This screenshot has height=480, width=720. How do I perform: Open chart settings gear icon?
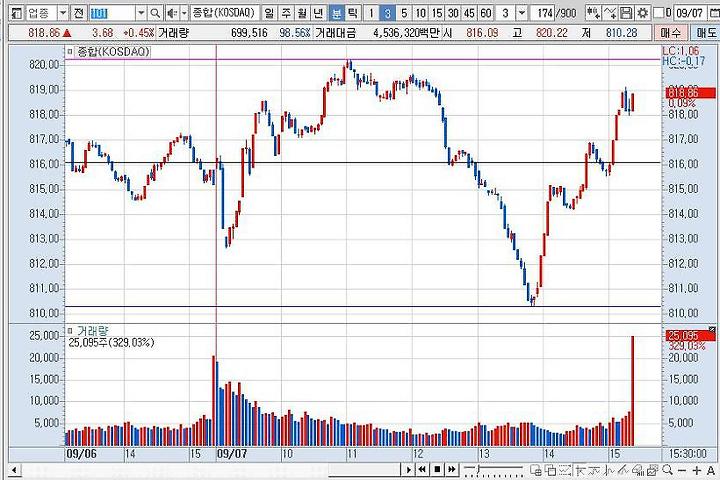click(x=643, y=13)
